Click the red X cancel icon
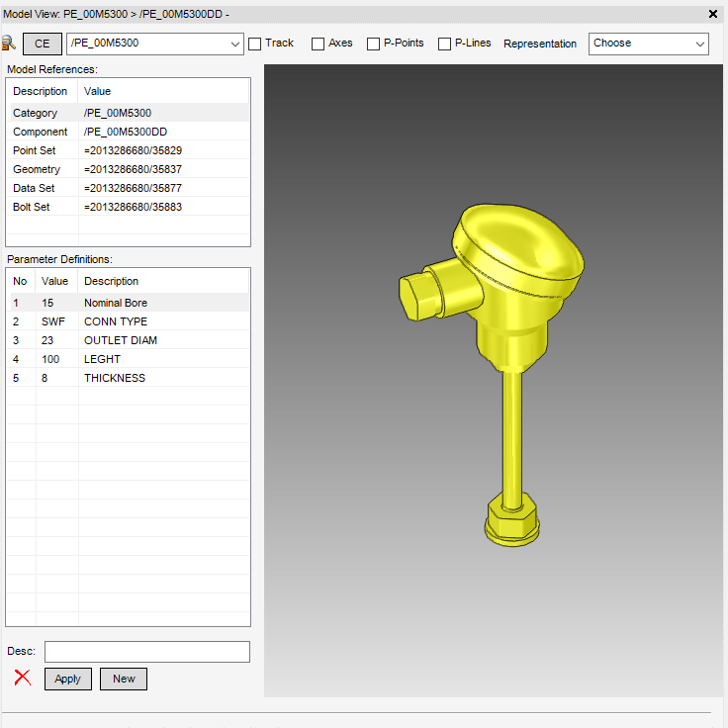 pos(22,679)
